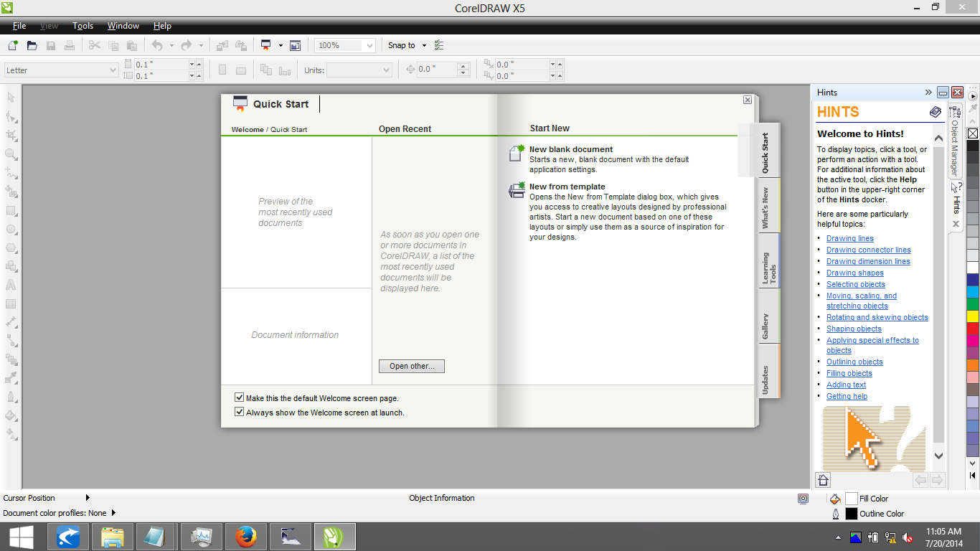The width and height of the screenshot is (980, 551).
Task: Select the Pick tool in the toolbox
Action: click(11, 95)
